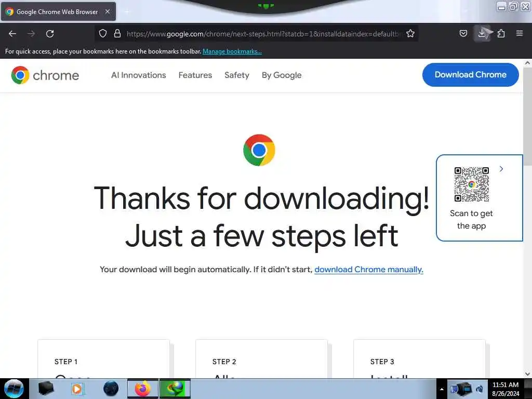Click the STEP 3 card
Image resolution: width=532 pixels, height=399 pixels.
419,359
